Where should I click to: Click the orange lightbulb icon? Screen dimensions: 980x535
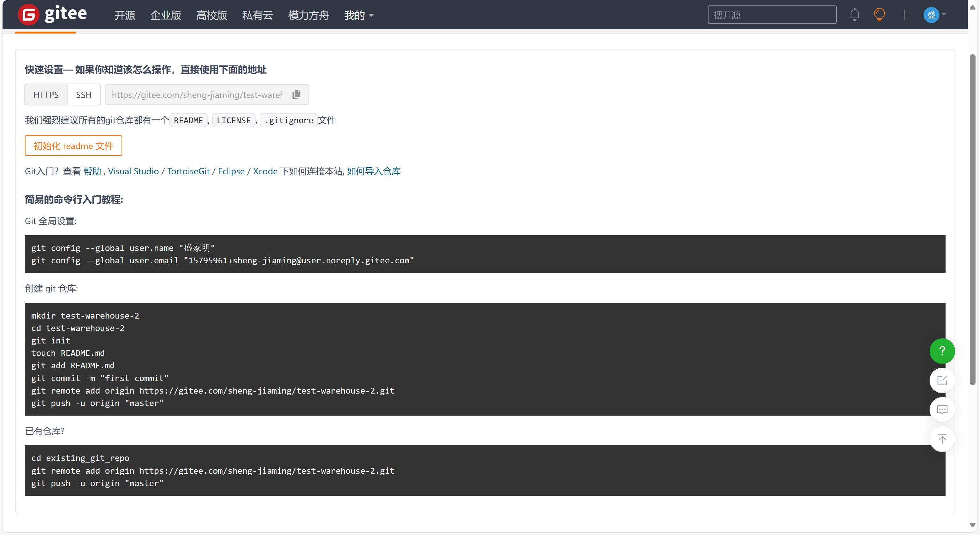point(879,15)
